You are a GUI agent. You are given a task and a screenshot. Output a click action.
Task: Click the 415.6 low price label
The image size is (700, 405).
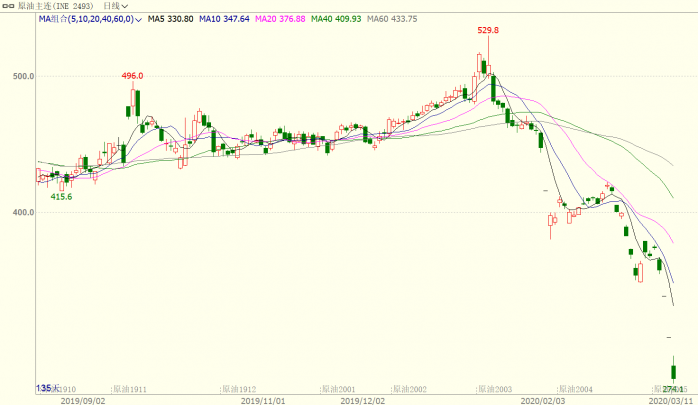[61, 197]
